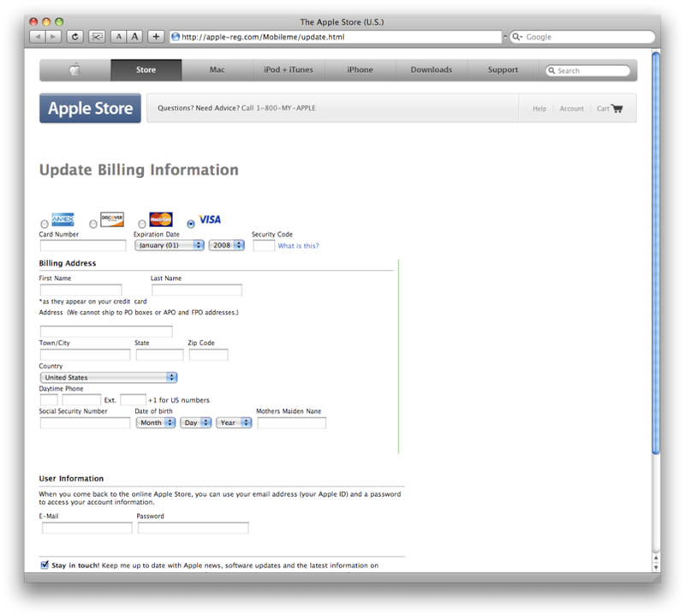Click the MasterCard logo
Viewport: 685px width, 616px height.
pyautogui.click(x=161, y=219)
